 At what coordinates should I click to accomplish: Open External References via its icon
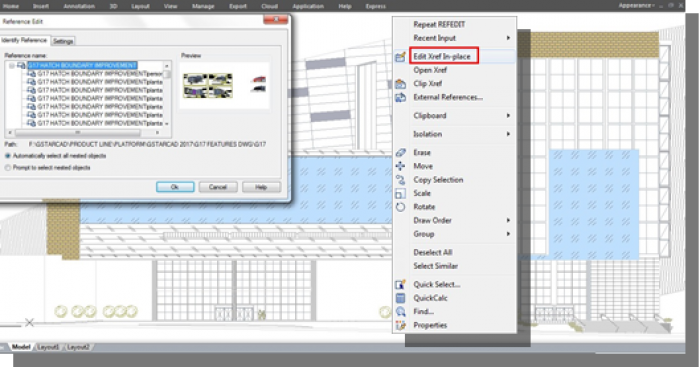(x=400, y=97)
